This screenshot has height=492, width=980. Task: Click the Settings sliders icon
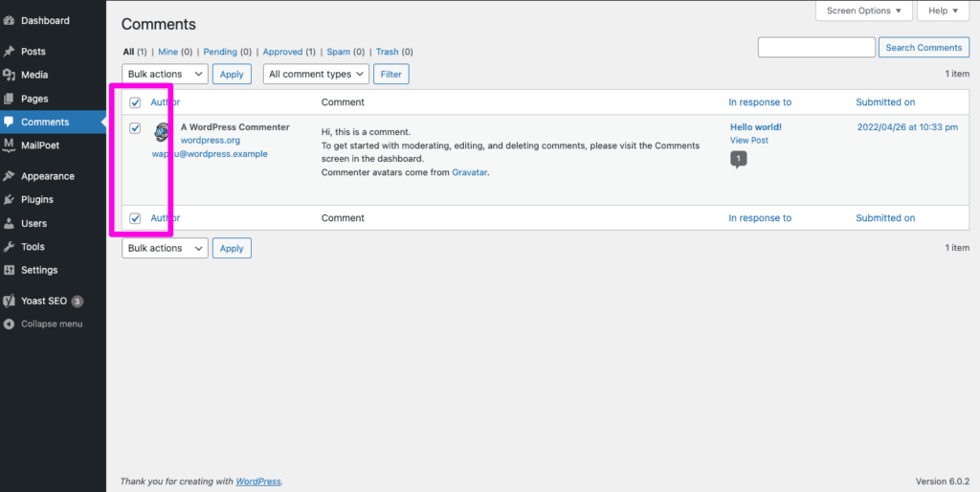click(x=9, y=270)
